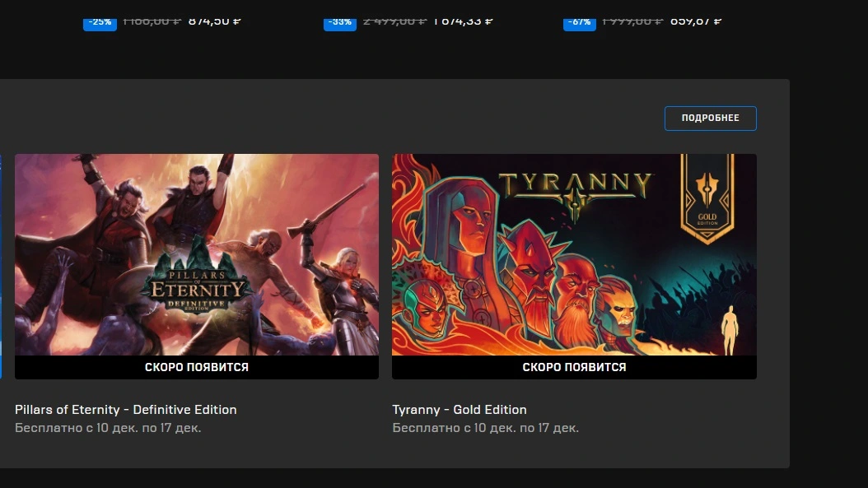This screenshot has width=868, height=488.
Task: Open Pillars of Eternity cover image
Action: pyautogui.click(x=197, y=254)
